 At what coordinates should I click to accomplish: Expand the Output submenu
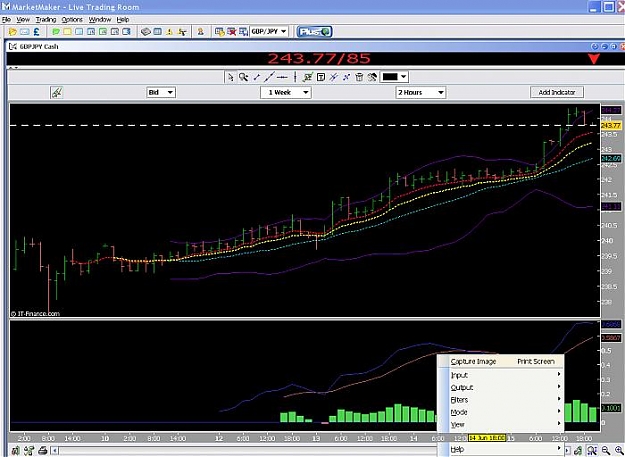(x=501, y=387)
